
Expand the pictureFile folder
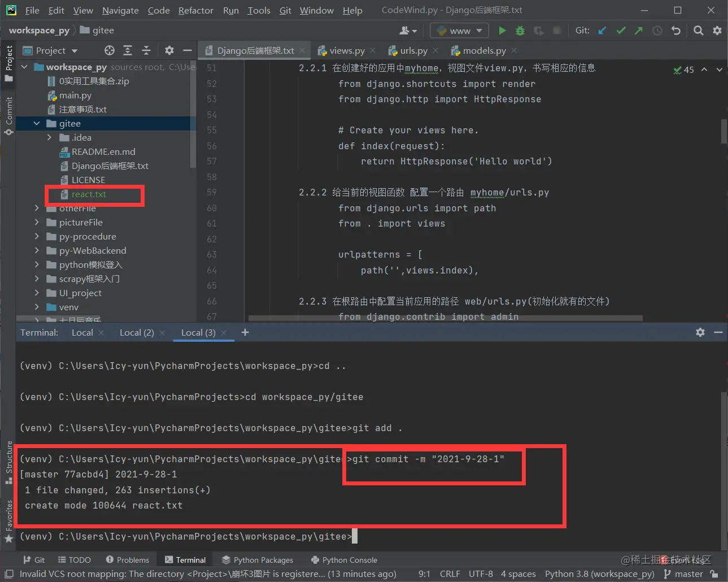[x=37, y=222]
